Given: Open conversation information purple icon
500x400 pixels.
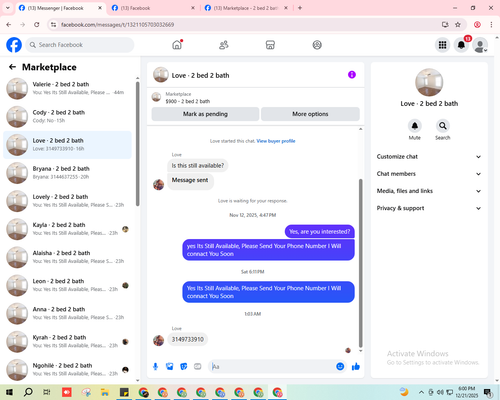Looking at the screenshot, I should (x=352, y=75).
